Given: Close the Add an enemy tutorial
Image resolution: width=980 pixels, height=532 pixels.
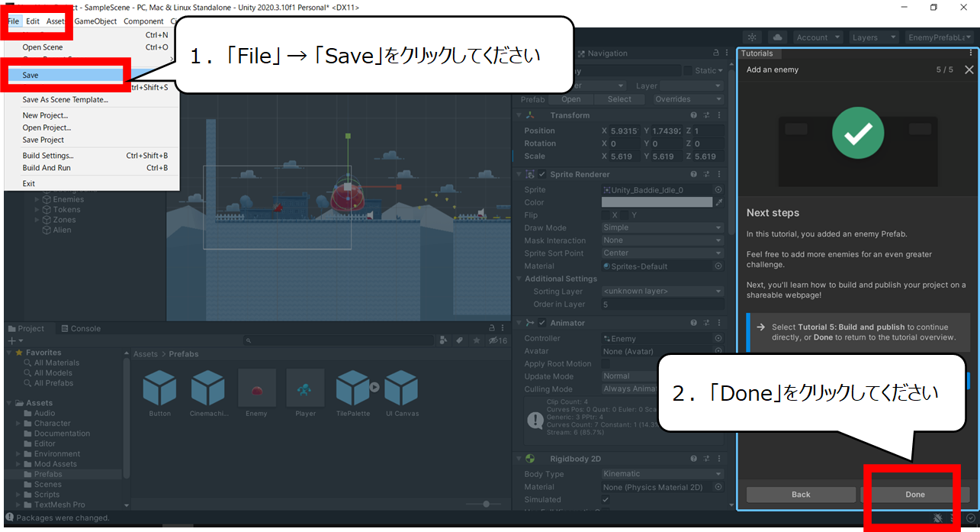Looking at the screenshot, I should [969, 69].
